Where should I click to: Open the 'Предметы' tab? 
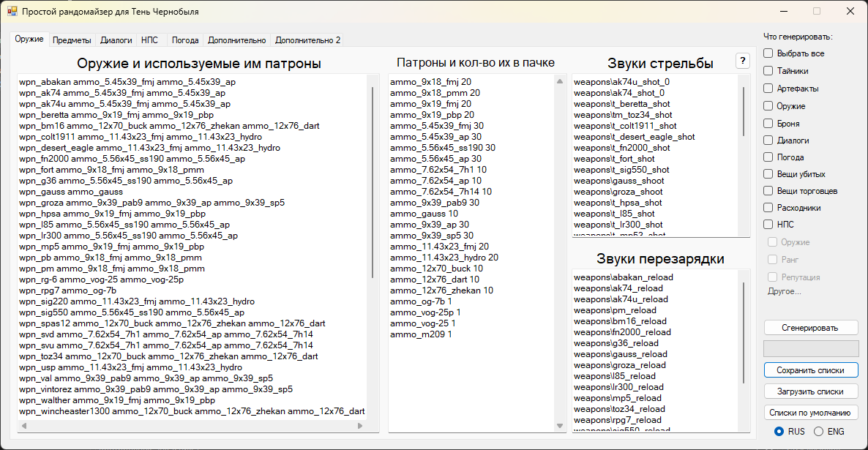pos(72,40)
